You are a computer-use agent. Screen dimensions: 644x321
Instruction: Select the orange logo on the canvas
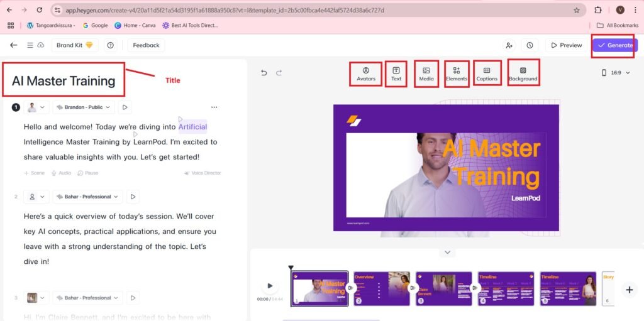[353, 120]
